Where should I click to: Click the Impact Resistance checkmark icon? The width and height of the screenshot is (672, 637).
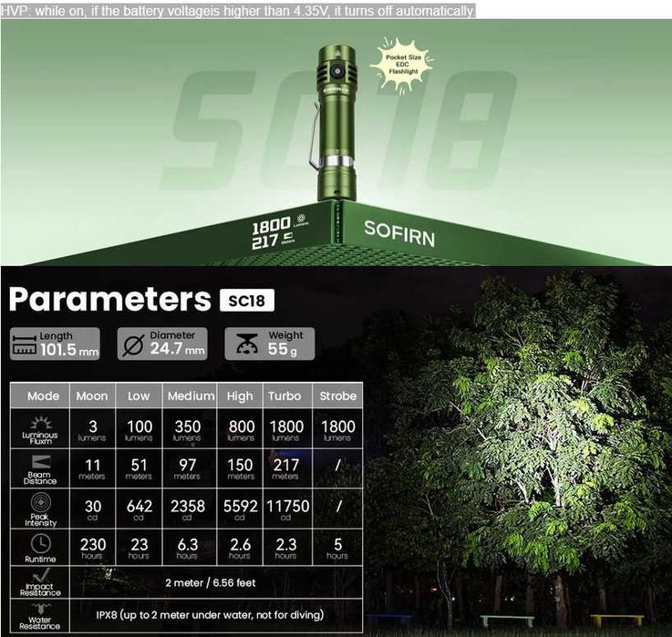(x=41, y=575)
